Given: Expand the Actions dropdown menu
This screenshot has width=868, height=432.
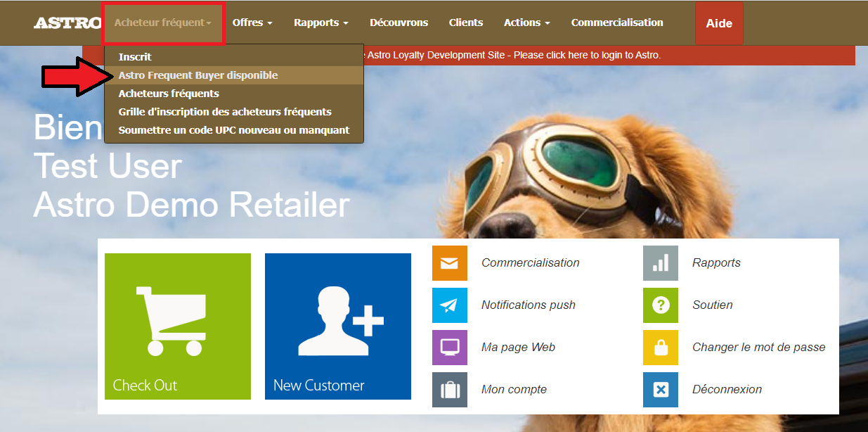Looking at the screenshot, I should pos(526,23).
